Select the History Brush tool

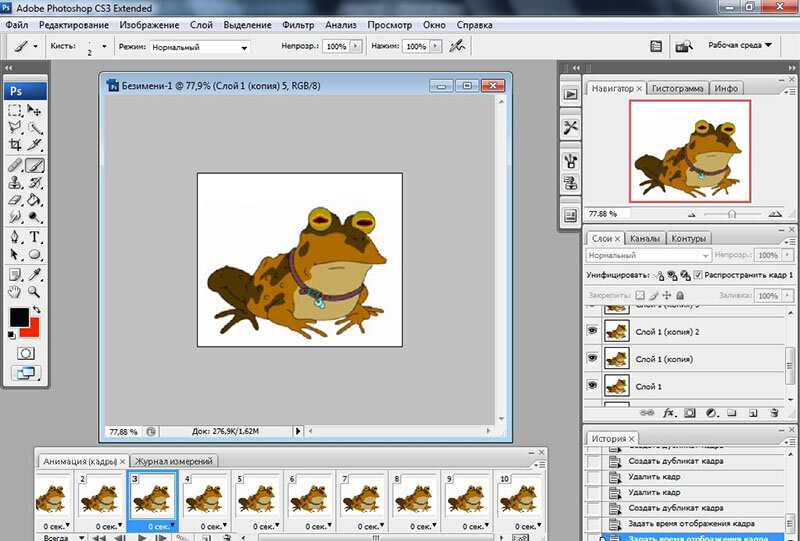pos(34,183)
